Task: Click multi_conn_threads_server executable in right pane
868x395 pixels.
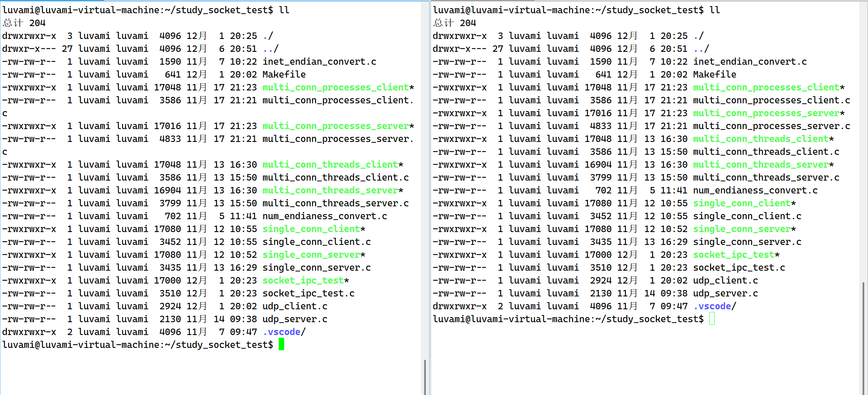Action: pos(761,165)
